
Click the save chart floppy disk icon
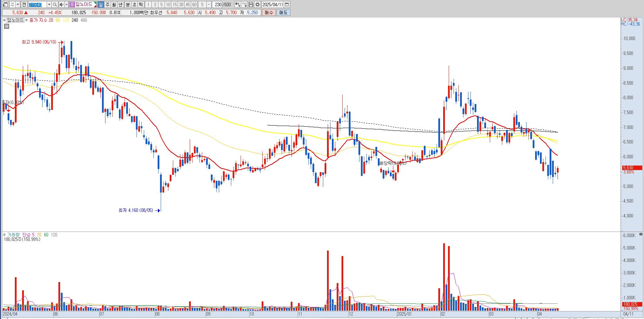point(251,4)
